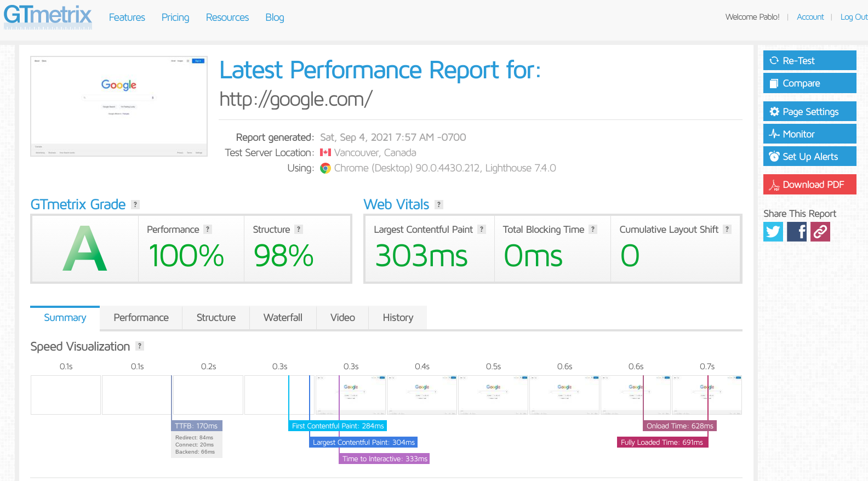Click the Fully Loaded Time marker
Viewport: 868px width, 481px height.
[x=662, y=443]
